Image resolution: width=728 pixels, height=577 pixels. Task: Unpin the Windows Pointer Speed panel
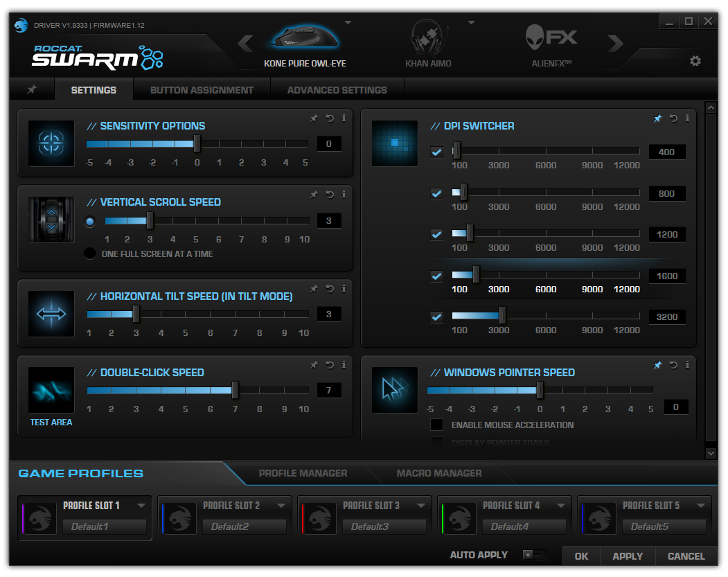pyautogui.click(x=657, y=365)
